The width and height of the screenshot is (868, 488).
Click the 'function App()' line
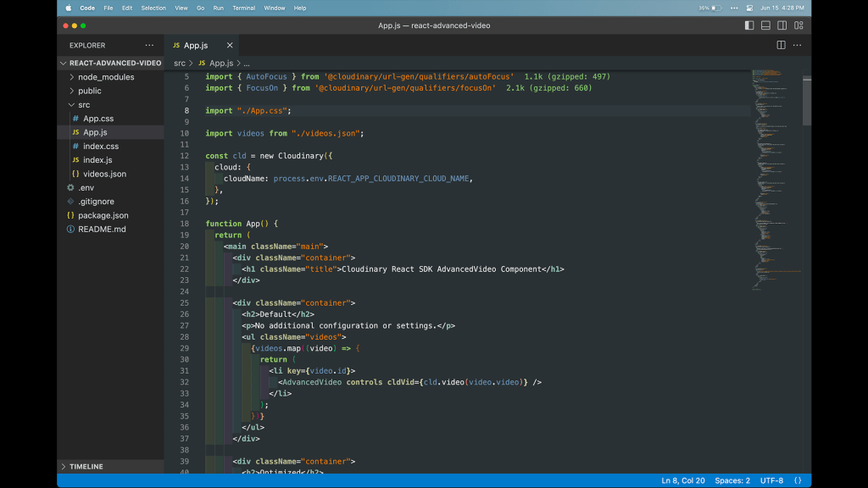[242, 224]
